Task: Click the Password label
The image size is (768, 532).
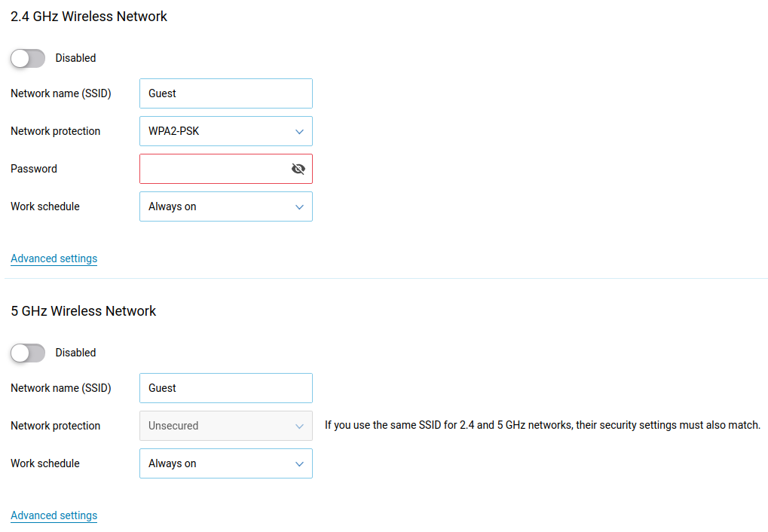Action: (34, 169)
